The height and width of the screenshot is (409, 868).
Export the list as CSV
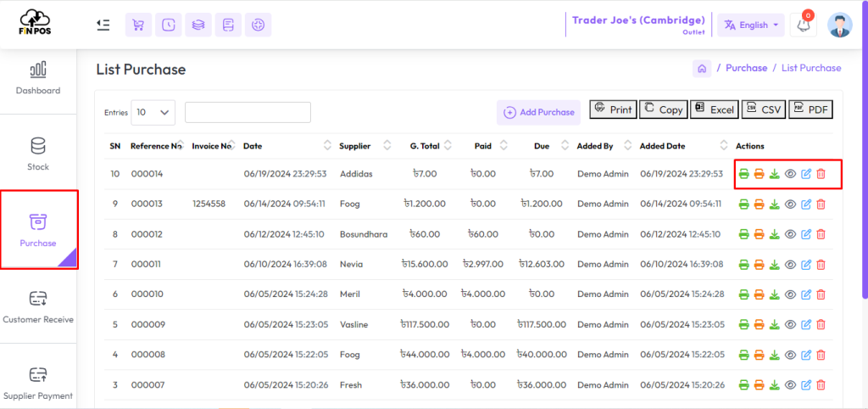(x=764, y=109)
